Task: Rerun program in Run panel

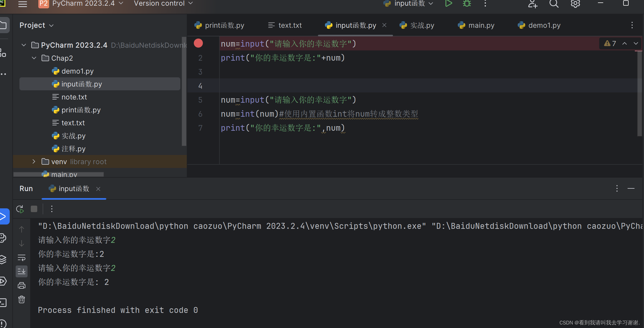Action: (20, 209)
